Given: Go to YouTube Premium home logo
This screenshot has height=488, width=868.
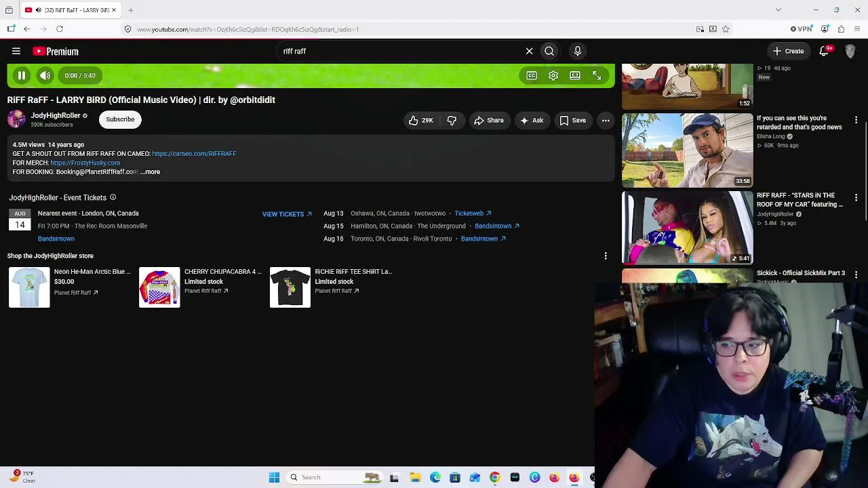Looking at the screenshot, I should [x=56, y=52].
